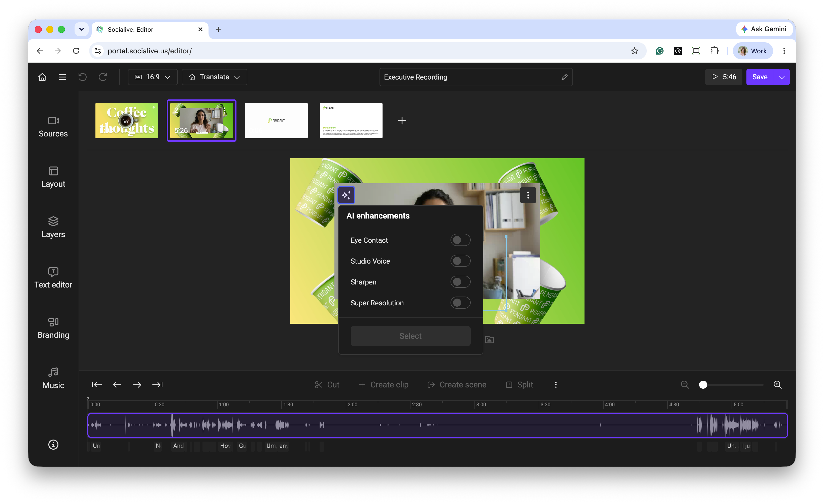Open the browser tab search dropdown
The width and height of the screenshot is (824, 504).
pyautogui.click(x=81, y=29)
